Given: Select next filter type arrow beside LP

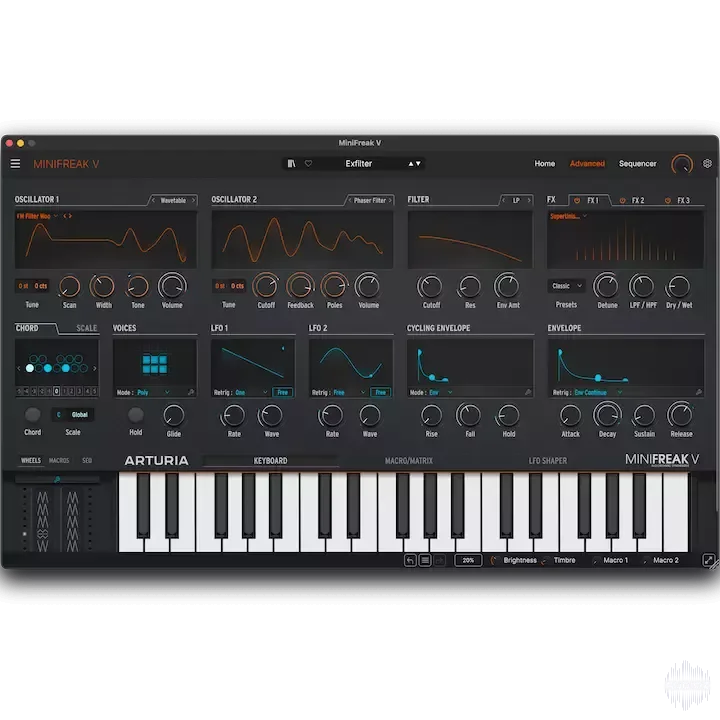Looking at the screenshot, I should [529, 200].
